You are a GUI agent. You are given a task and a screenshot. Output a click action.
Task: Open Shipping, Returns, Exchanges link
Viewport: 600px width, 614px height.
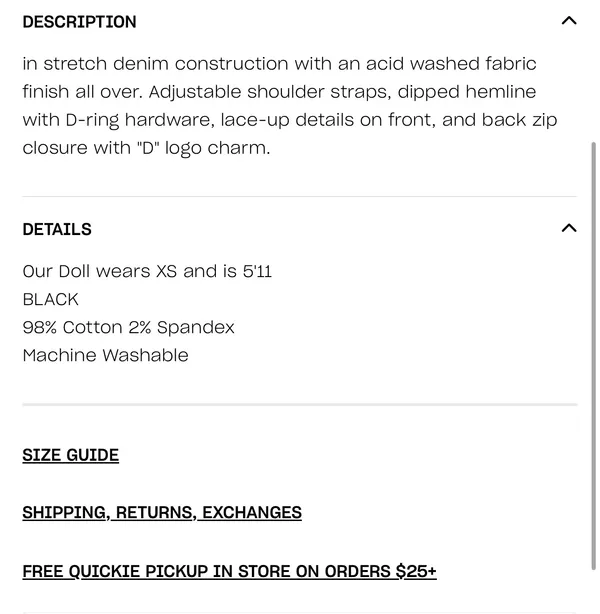point(162,513)
